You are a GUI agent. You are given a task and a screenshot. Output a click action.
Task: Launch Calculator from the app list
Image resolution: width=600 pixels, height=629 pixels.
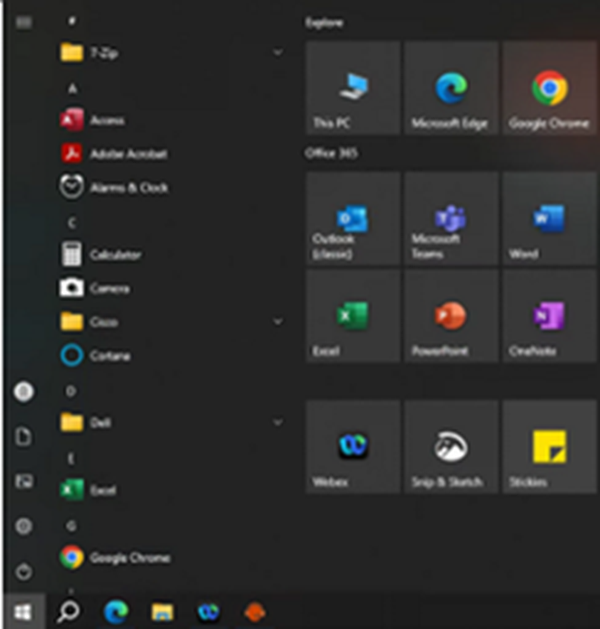click(172, 254)
